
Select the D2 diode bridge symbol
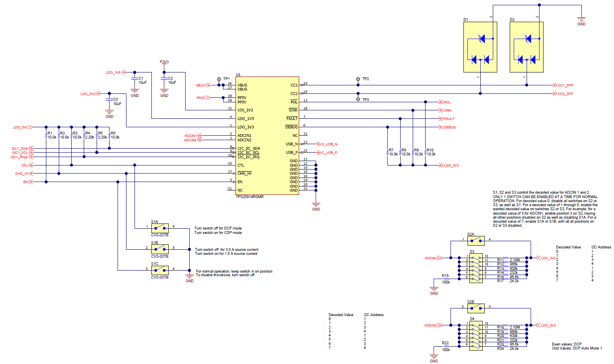click(526, 48)
